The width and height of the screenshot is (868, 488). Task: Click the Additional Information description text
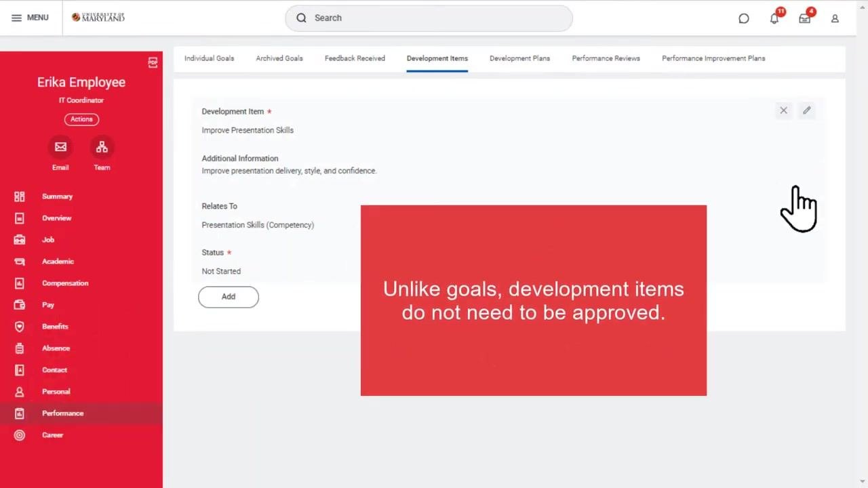(x=289, y=171)
